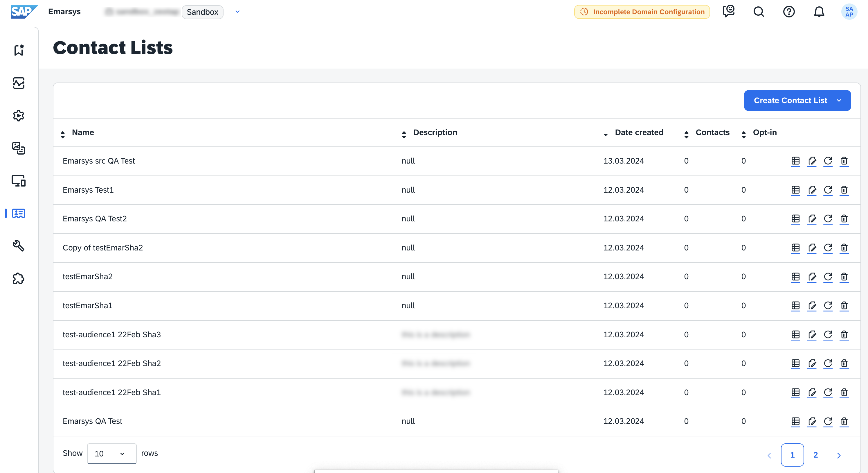868x473 pixels.
Task: Open the help question mark icon
Action: (x=788, y=12)
